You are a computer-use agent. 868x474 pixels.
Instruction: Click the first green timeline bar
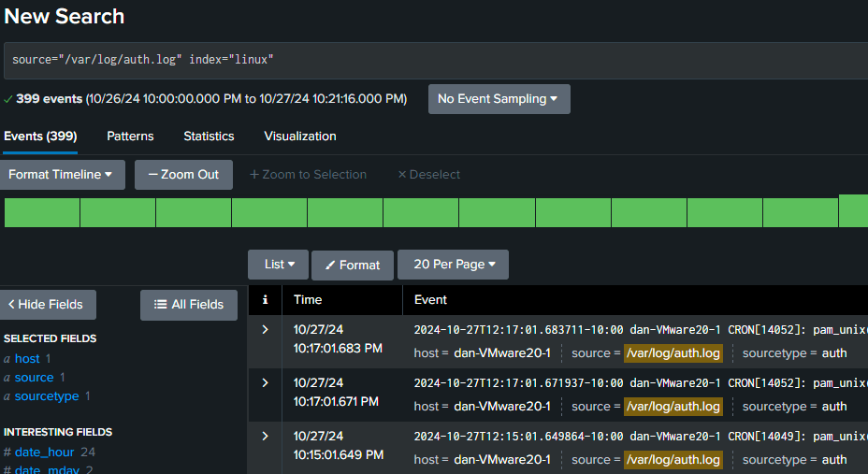pos(42,213)
